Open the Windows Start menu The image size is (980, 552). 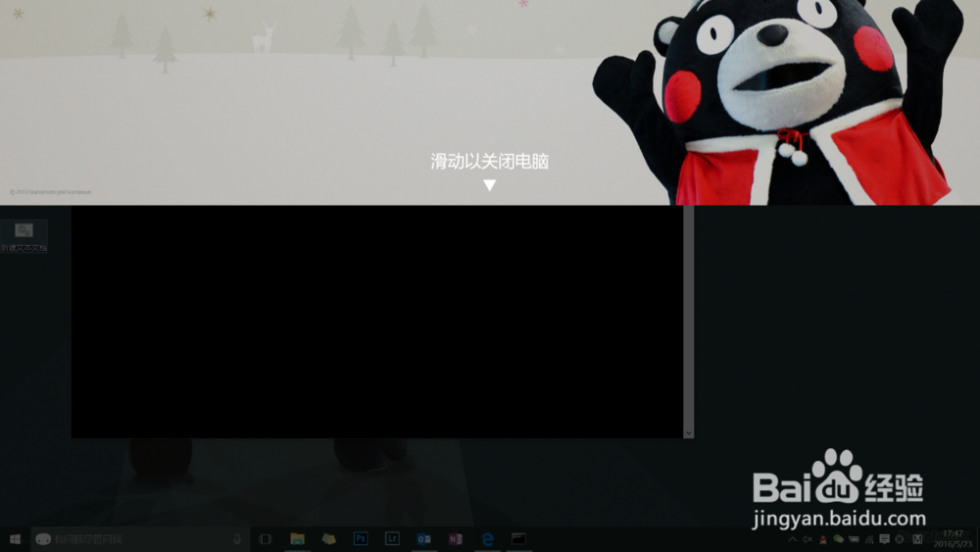[x=15, y=539]
